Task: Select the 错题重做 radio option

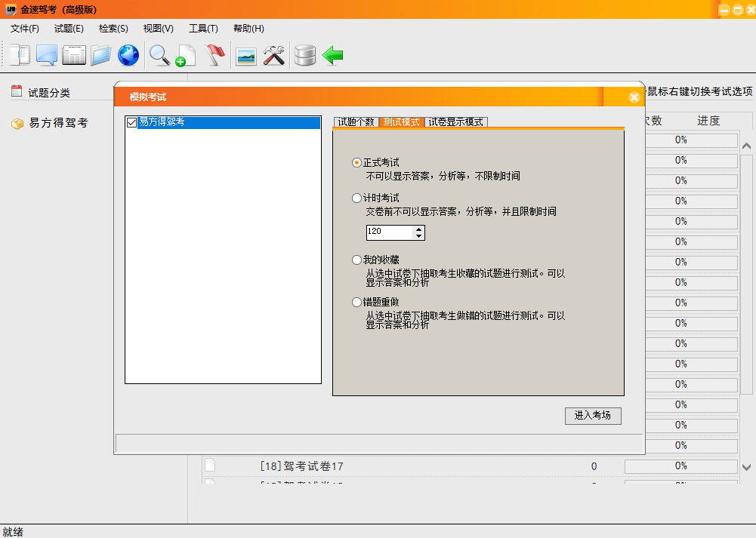Action: pos(356,302)
